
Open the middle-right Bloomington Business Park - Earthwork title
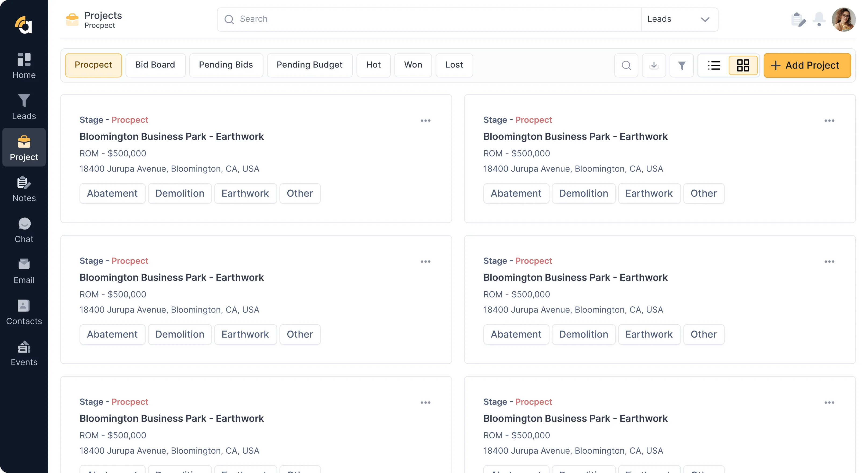coord(576,277)
